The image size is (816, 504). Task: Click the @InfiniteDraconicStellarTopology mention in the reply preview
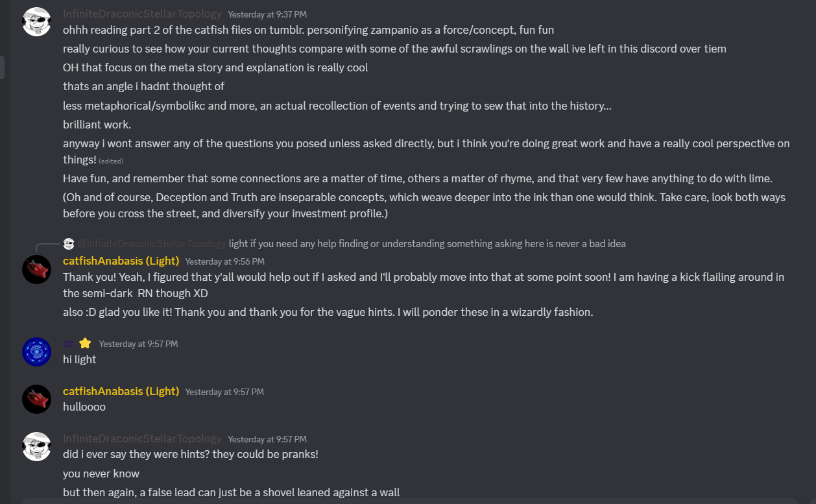(x=152, y=244)
